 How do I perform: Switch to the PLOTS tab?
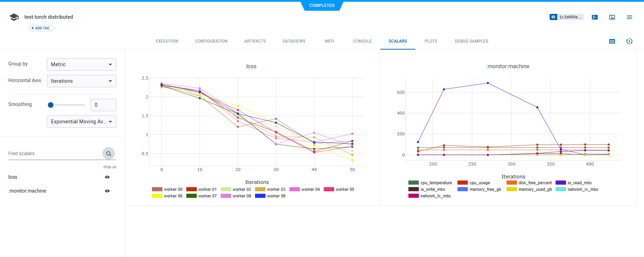pos(431,41)
